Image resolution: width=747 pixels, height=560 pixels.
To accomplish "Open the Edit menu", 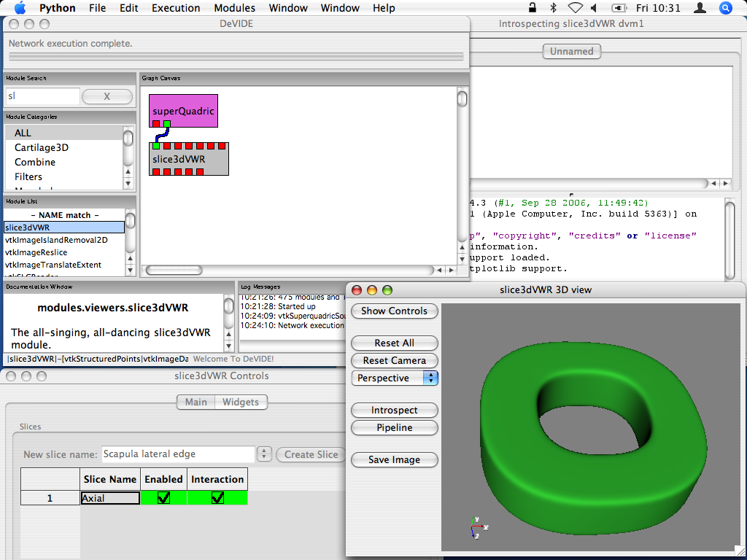I will pos(128,7).
